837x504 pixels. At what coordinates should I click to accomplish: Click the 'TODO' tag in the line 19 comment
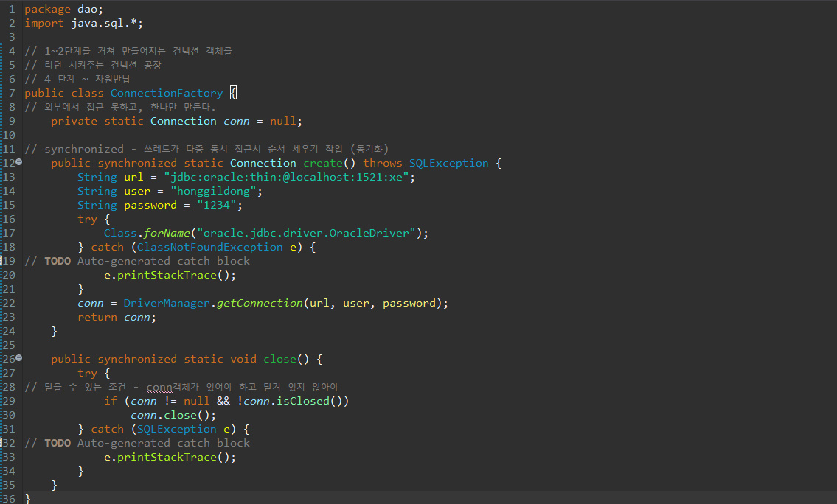tap(58, 261)
